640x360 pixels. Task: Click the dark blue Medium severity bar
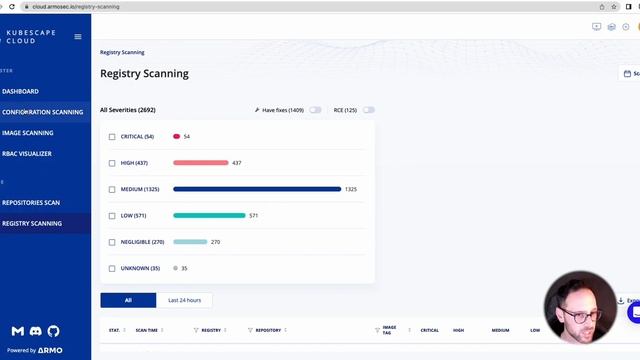point(257,189)
